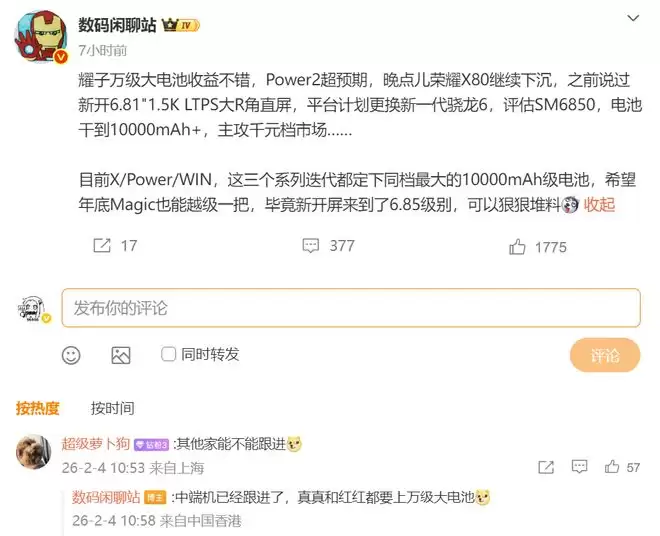
Task: Attach a picture using the image icon
Action: click(x=121, y=355)
